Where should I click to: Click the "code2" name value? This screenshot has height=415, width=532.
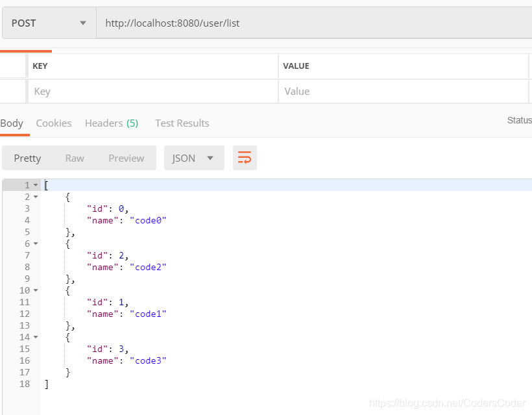(148, 268)
